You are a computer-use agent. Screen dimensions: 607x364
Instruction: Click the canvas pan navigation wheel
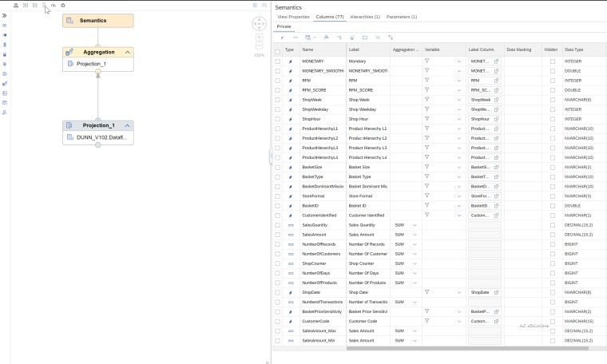pos(259,23)
